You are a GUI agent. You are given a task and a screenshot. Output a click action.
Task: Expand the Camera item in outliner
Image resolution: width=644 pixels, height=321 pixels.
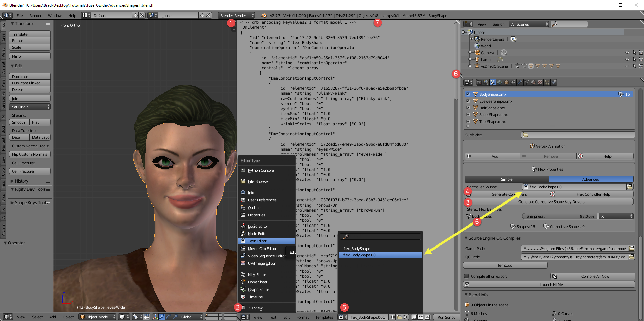pyautogui.click(x=470, y=53)
